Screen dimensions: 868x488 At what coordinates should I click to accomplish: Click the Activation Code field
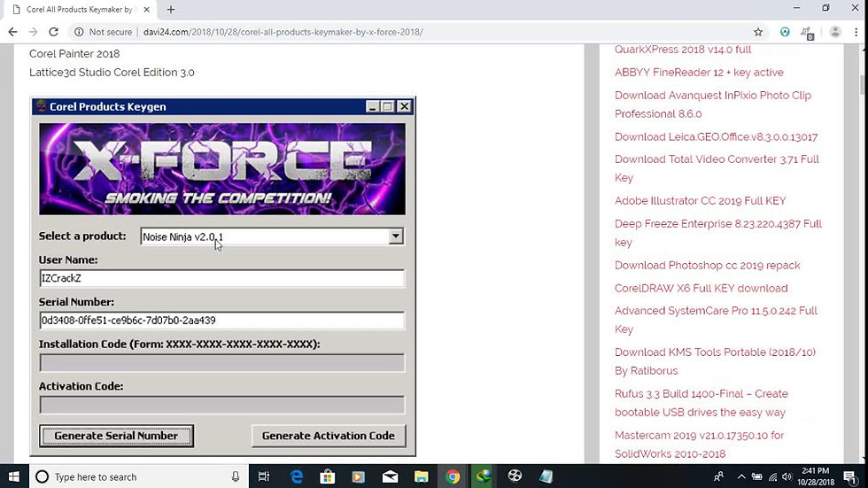point(222,405)
